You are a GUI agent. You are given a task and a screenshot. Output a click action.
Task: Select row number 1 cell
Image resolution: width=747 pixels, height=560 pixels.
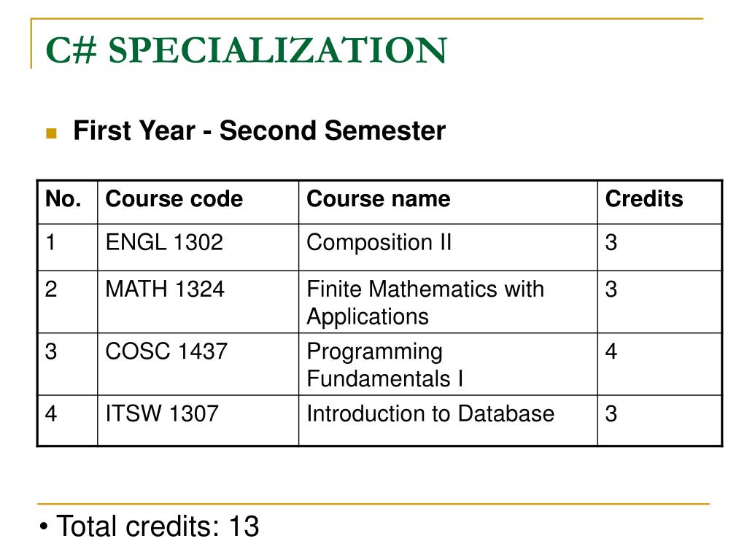pyautogui.click(x=68, y=247)
